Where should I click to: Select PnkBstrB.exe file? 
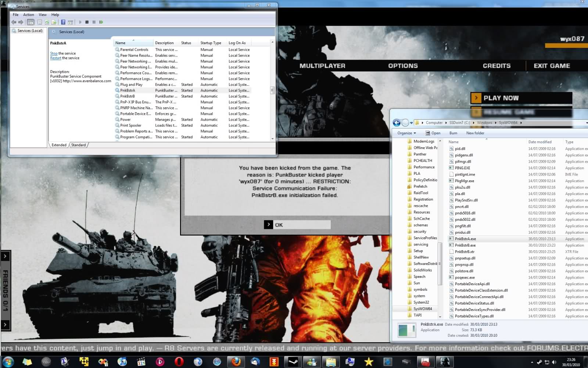[x=465, y=245]
